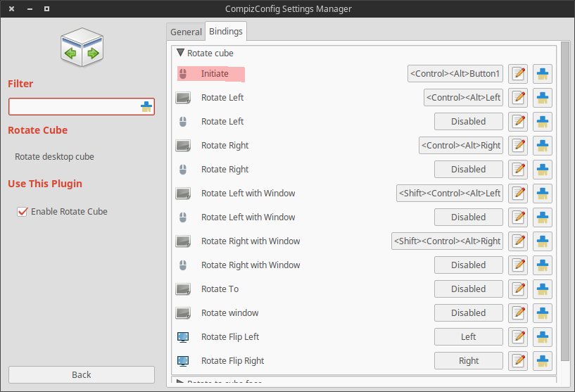
Task: Click the Rotate Cube heading in sidebar
Action: [x=38, y=130]
